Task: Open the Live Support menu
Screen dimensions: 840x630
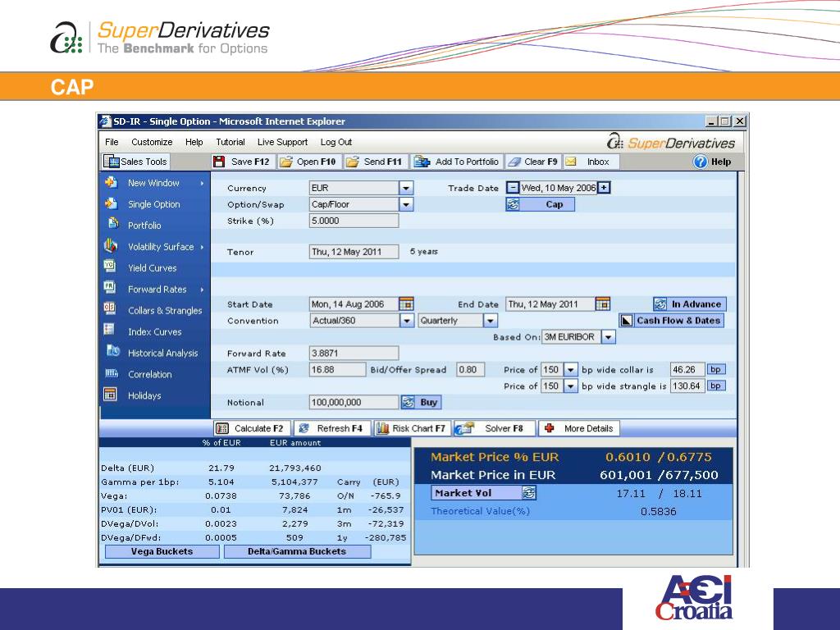Action: tap(282, 142)
